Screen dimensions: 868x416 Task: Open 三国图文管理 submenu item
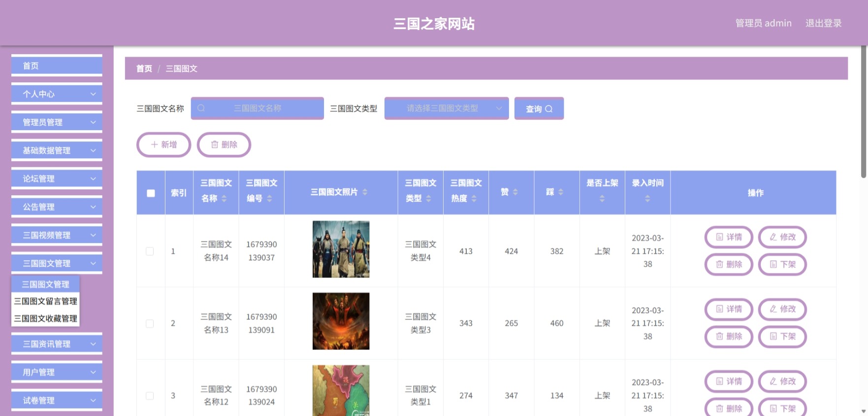click(45, 284)
